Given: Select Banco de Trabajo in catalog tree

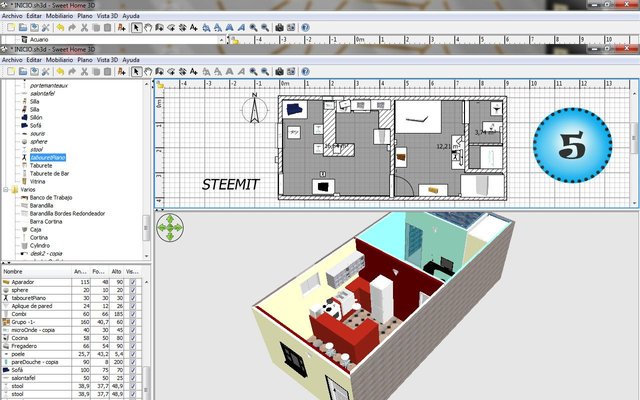Looking at the screenshot, I should (x=51, y=198).
